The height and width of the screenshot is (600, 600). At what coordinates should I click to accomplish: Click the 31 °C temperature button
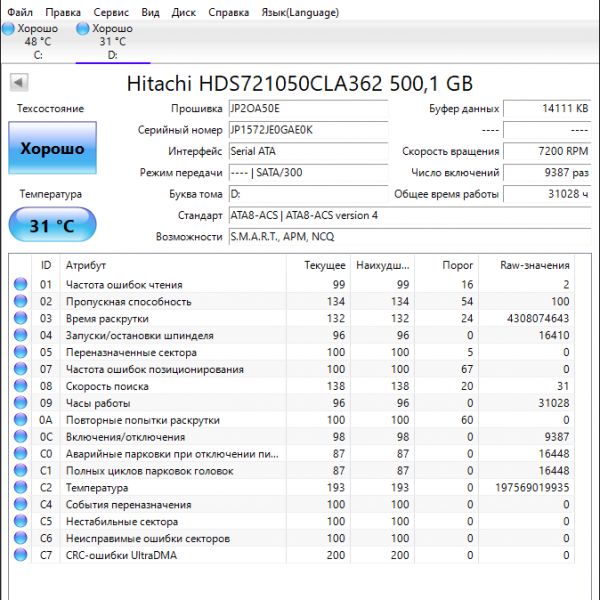(x=52, y=226)
